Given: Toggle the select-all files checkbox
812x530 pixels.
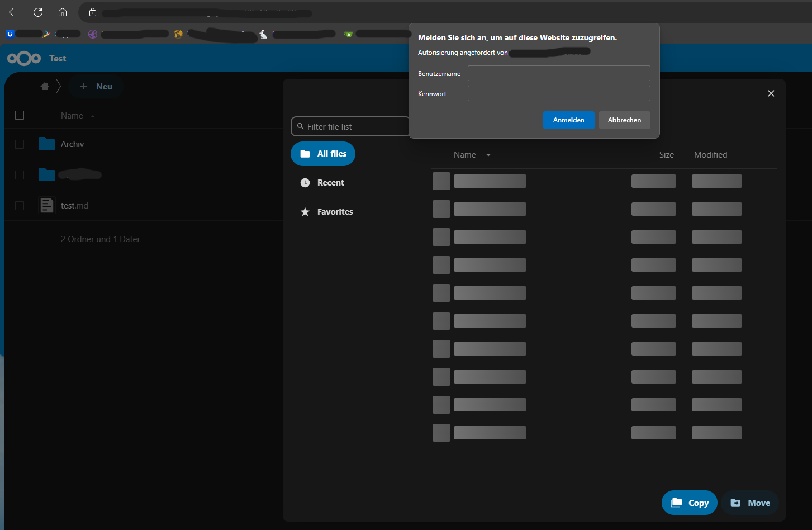Looking at the screenshot, I should 20,115.
